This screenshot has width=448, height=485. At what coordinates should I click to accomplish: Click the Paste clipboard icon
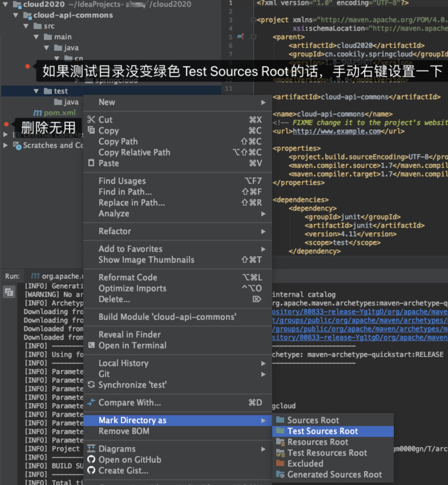[x=91, y=163]
